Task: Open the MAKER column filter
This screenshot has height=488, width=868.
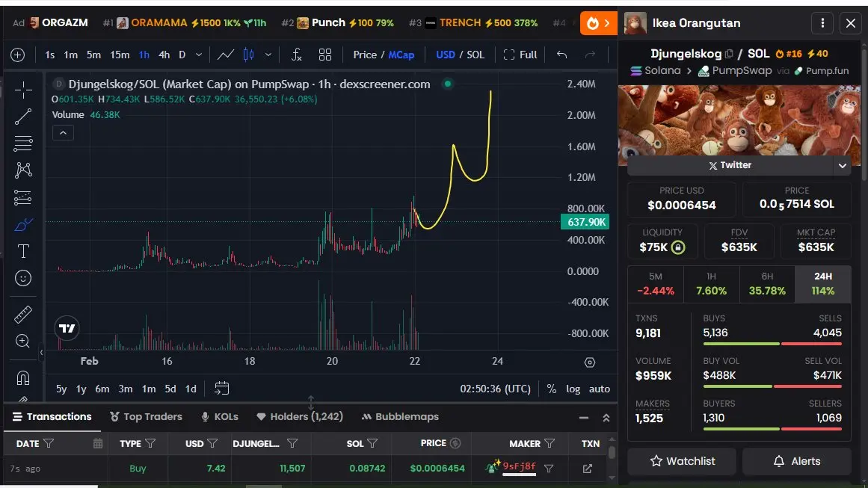Action: click(550, 444)
